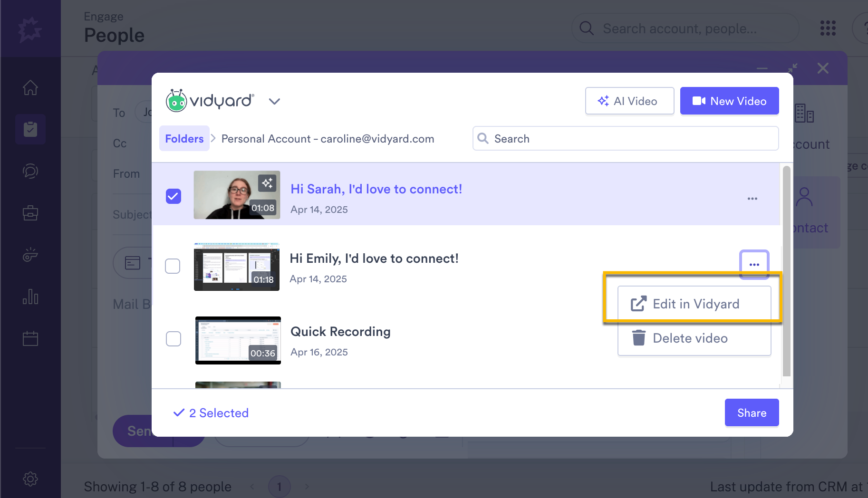Click the Folders breadcrumb tab
868x498 pixels.
coord(184,138)
